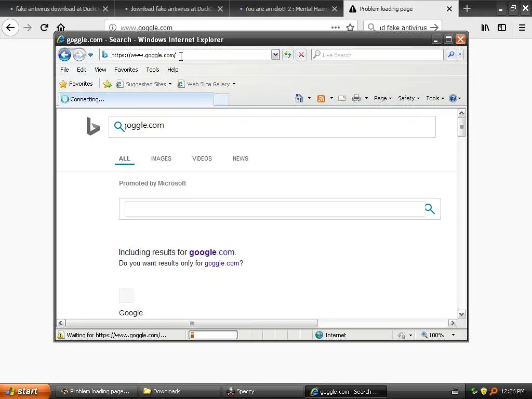Click the Windows start button

[24, 391]
